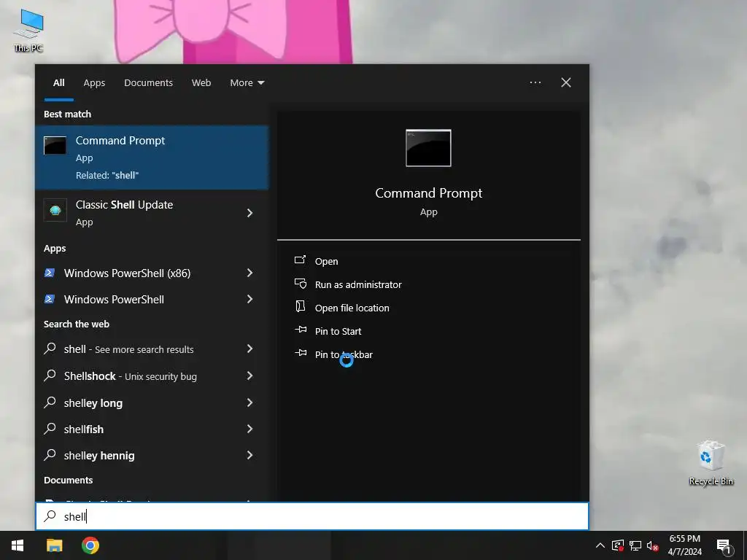This screenshot has height=560, width=747.
Task: Click the Windows PowerShell icon
Action: coord(49,299)
